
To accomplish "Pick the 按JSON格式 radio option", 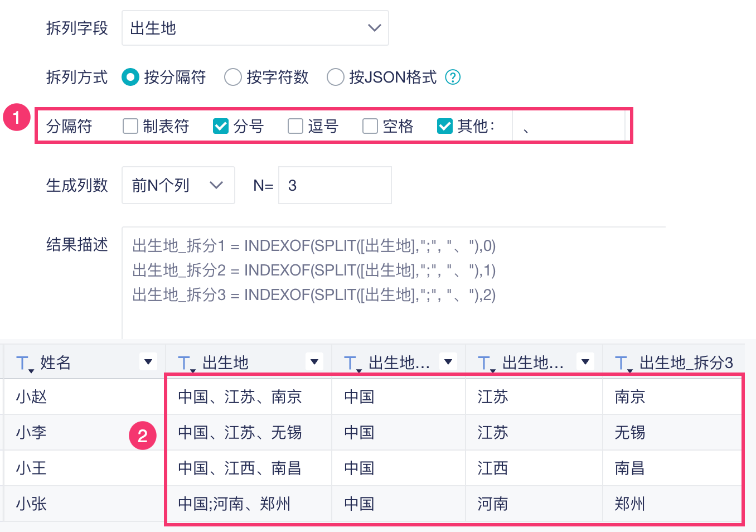I will (x=336, y=77).
